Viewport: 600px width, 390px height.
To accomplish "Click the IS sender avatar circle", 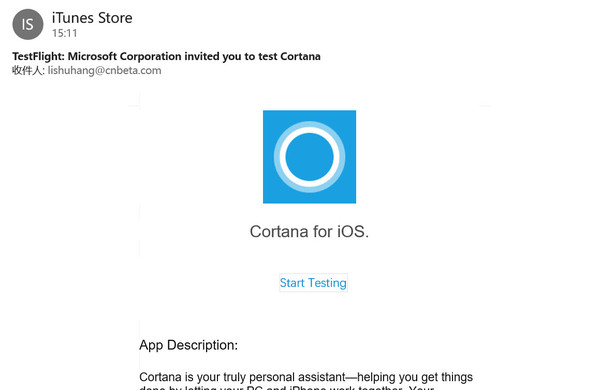I will (28, 24).
